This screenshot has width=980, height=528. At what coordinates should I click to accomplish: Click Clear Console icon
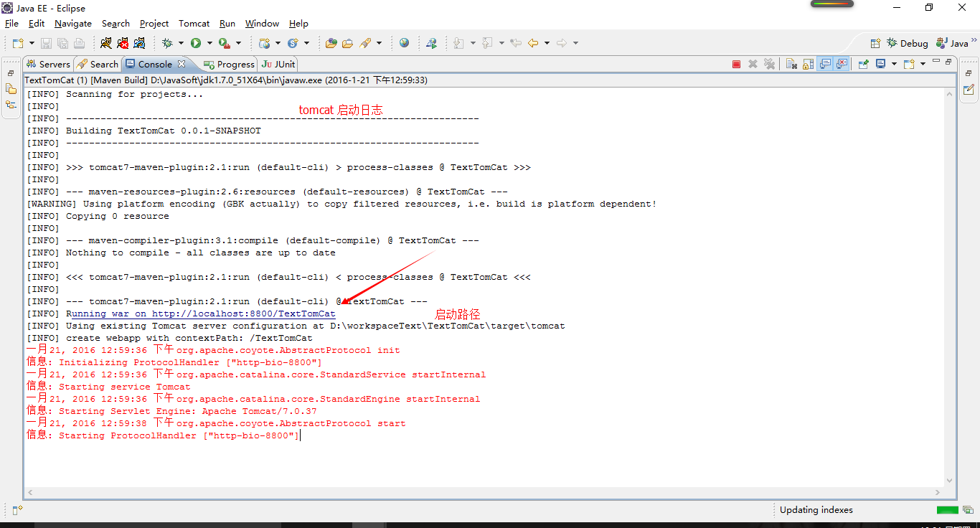791,64
